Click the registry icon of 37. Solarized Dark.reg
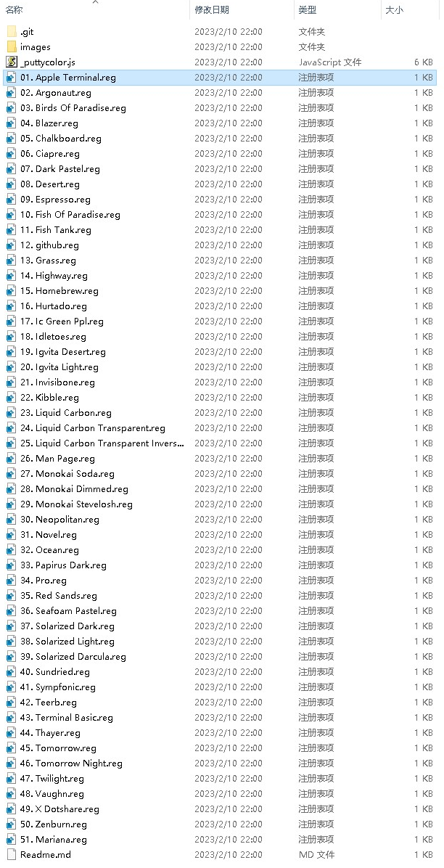 12,626
